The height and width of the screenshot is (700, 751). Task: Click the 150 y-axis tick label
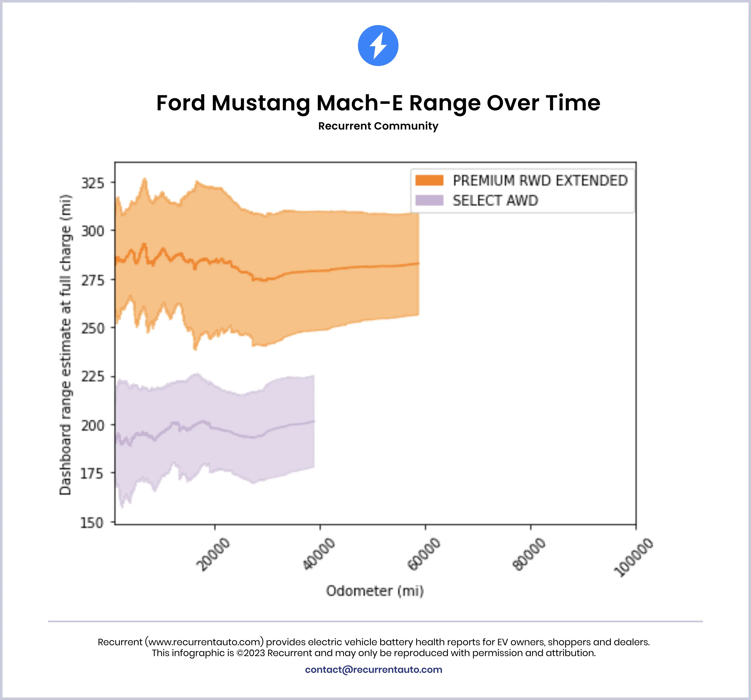point(92,523)
